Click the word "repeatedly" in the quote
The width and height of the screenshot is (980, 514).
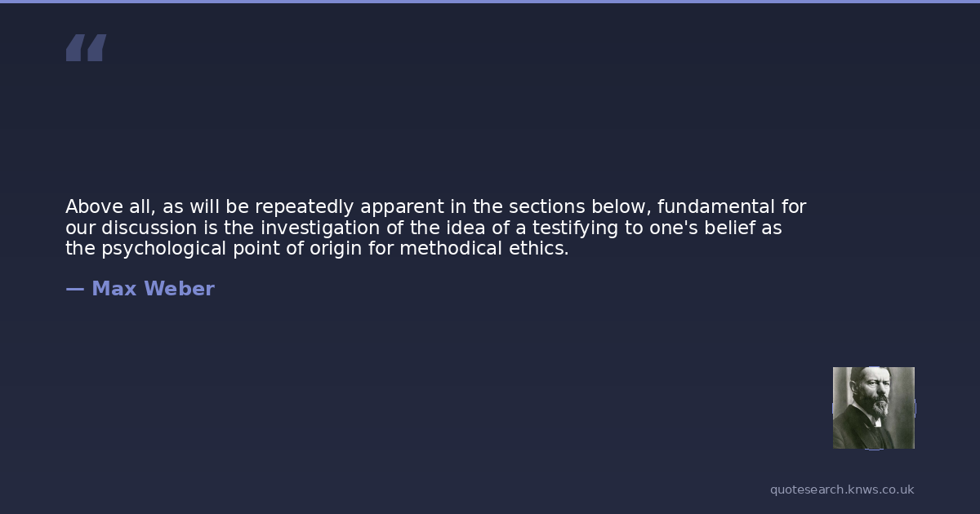tap(305, 207)
